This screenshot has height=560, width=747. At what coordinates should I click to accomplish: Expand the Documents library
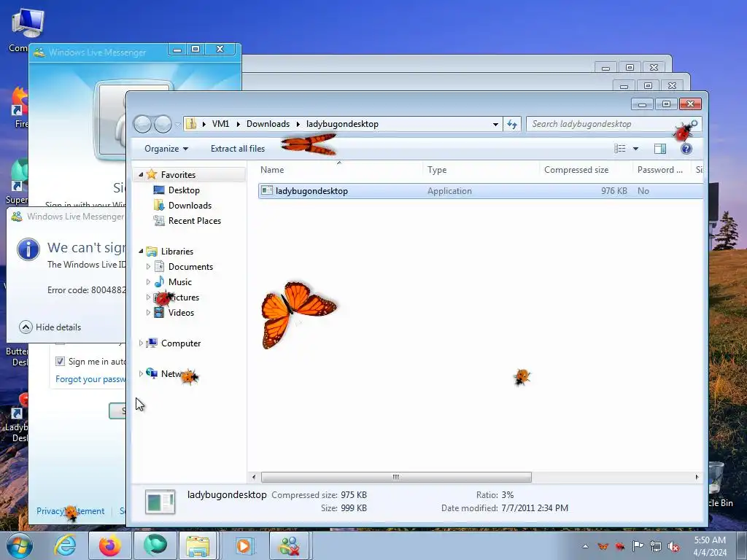148,267
